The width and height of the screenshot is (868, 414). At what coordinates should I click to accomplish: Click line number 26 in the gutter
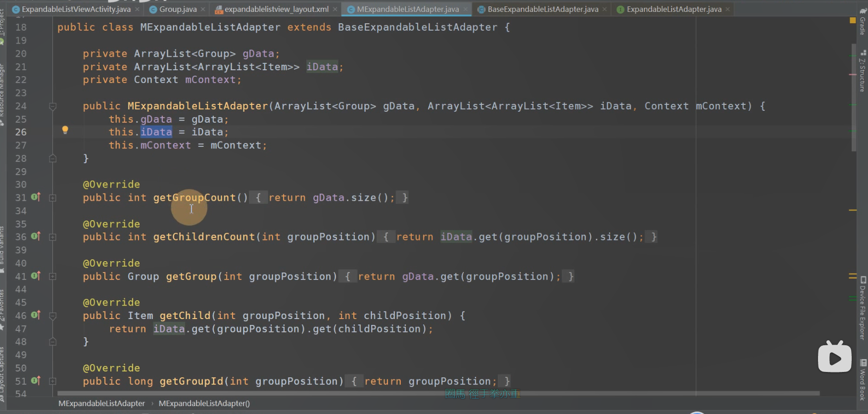click(x=21, y=132)
